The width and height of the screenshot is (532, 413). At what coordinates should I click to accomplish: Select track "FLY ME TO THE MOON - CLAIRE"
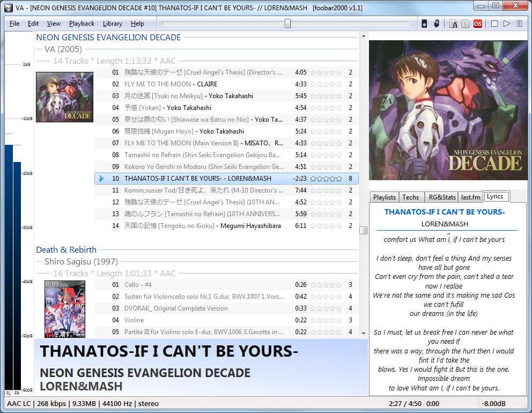226,84
